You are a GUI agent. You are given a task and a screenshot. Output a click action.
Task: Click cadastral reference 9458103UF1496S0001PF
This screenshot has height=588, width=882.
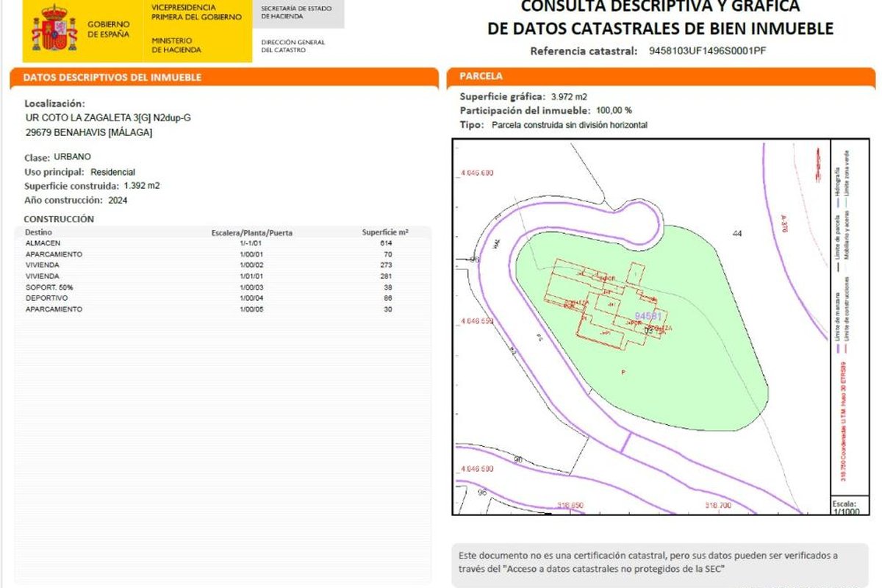point(708,51)
